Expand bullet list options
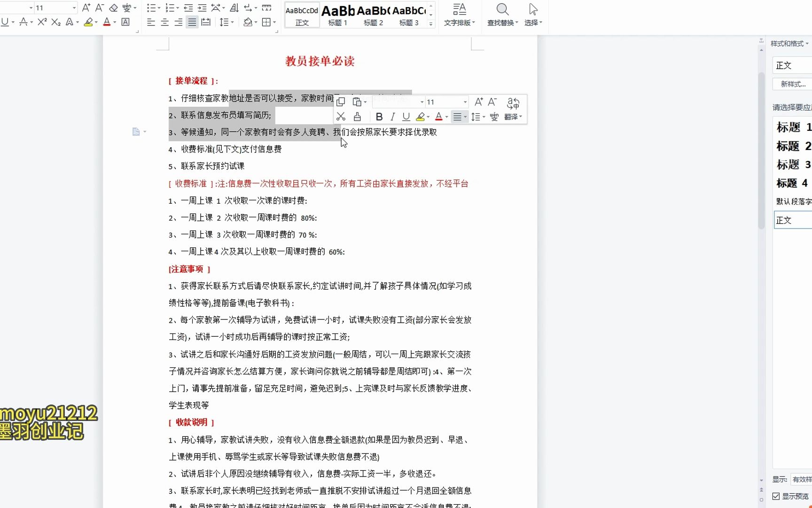The image size is (812, 508). [158, 8]
